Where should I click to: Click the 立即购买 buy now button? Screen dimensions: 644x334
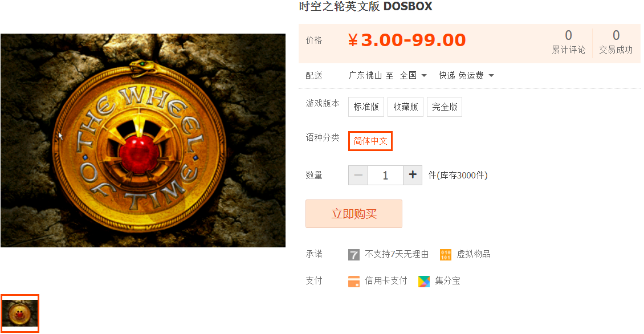[353, 214]
